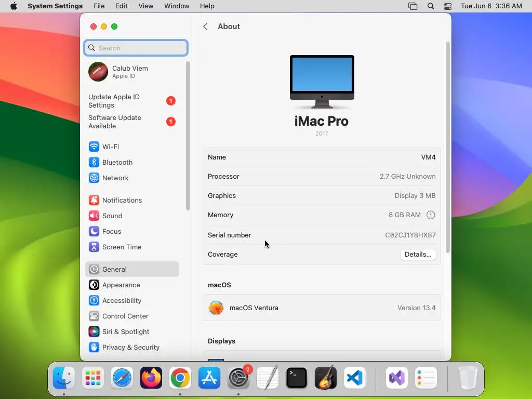Open Wi-Fi settings in sidebar
Screen dimensions: 532x399
[x=132, y=147]
